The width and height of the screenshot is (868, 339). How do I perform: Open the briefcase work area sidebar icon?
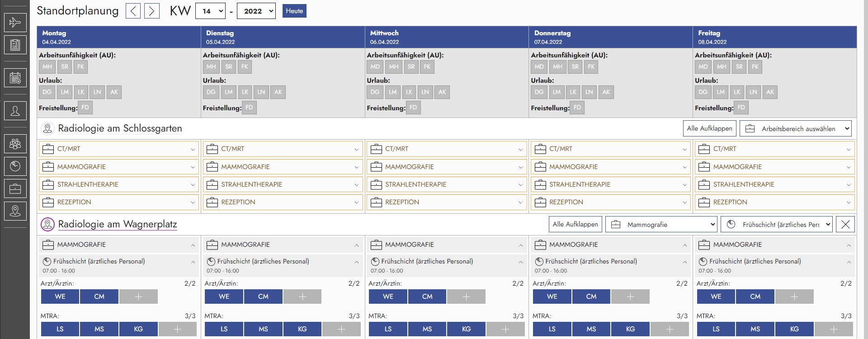coord(15,188)
